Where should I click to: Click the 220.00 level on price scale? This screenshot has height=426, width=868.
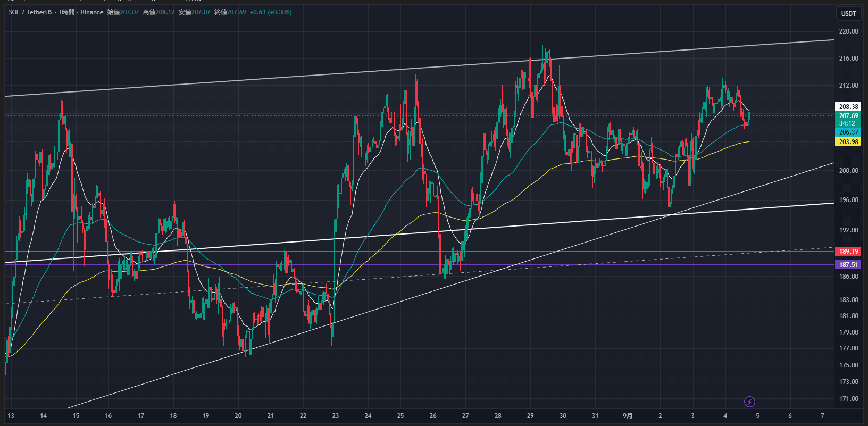point(848,31)
